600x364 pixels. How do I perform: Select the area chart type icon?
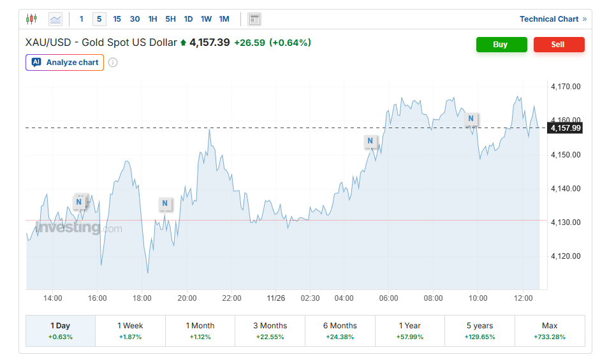tap(55, 19)
